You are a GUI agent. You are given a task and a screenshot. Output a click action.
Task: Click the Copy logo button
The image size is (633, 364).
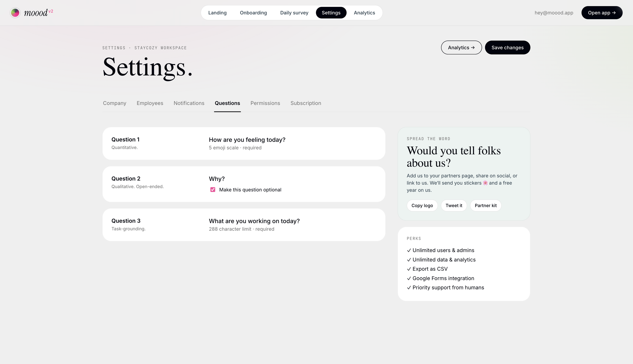click(x=422, y=206)
